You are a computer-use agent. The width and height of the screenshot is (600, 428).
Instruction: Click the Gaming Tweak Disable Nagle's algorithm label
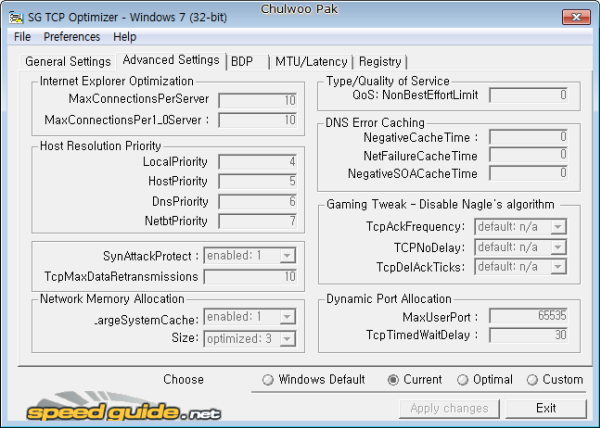pyautogui.click(x=440, y=204)
